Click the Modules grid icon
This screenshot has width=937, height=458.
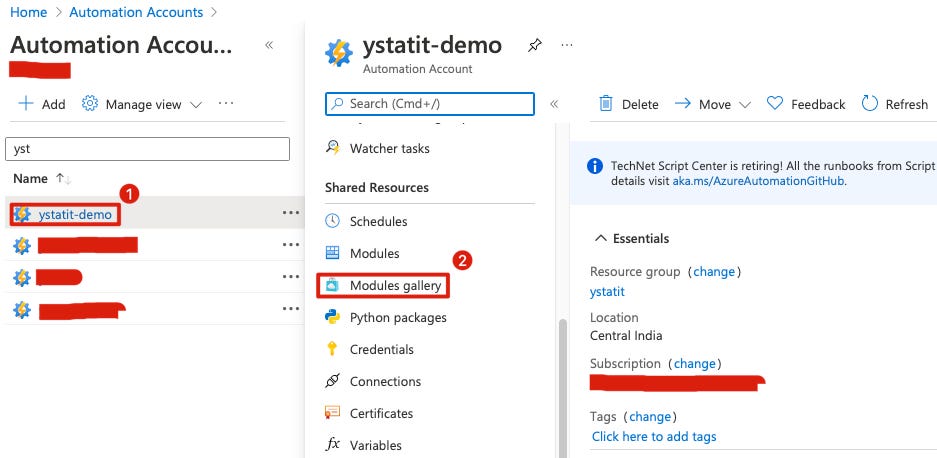tap(332, 253)
